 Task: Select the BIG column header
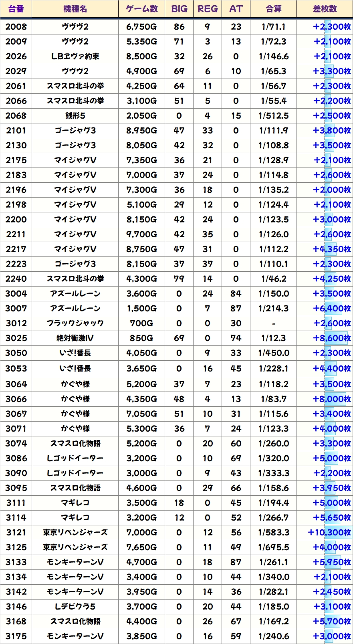[179, 9]
